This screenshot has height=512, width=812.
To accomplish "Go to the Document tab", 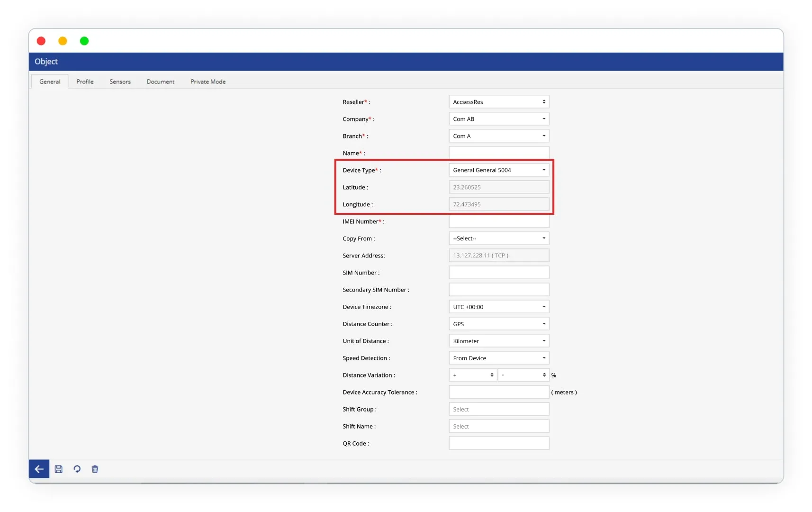I will pos(160,82).
